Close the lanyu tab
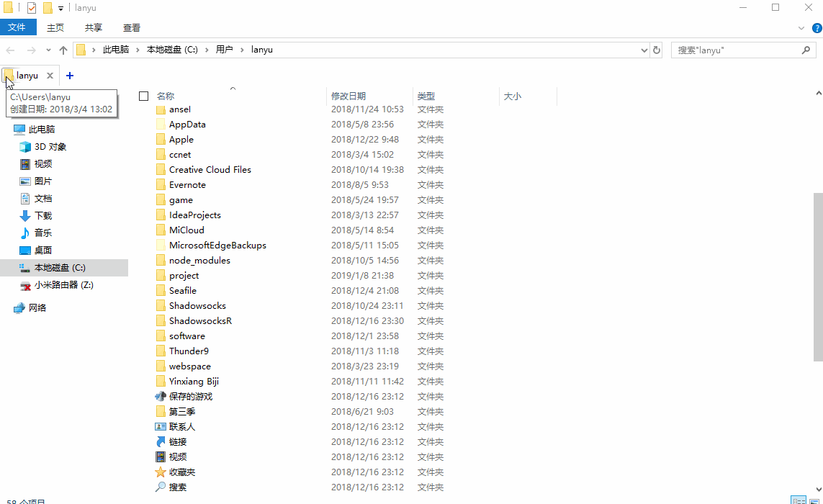The height and width of the screenshot is (504, 823). [50, 76]
